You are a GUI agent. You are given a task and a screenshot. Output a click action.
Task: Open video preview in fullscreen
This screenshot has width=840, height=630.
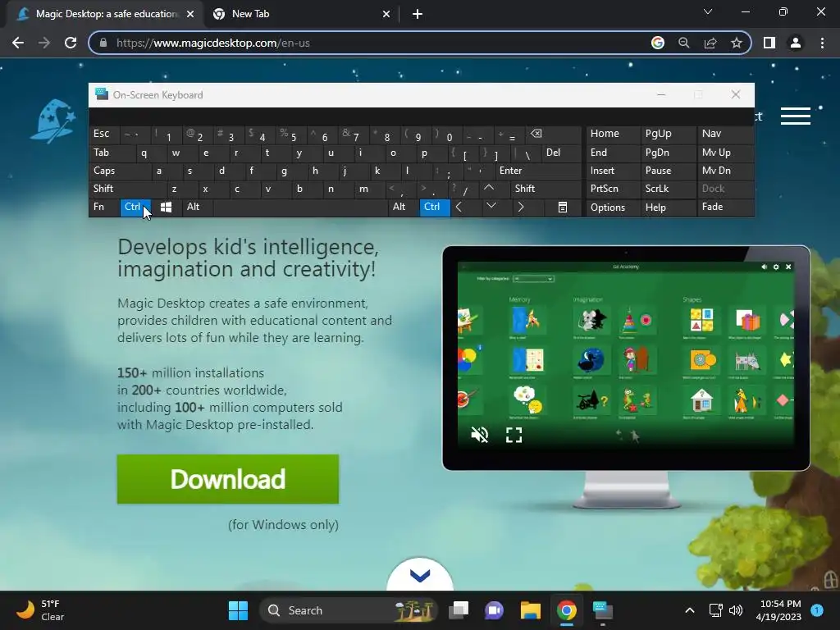(x=514, y=435)
